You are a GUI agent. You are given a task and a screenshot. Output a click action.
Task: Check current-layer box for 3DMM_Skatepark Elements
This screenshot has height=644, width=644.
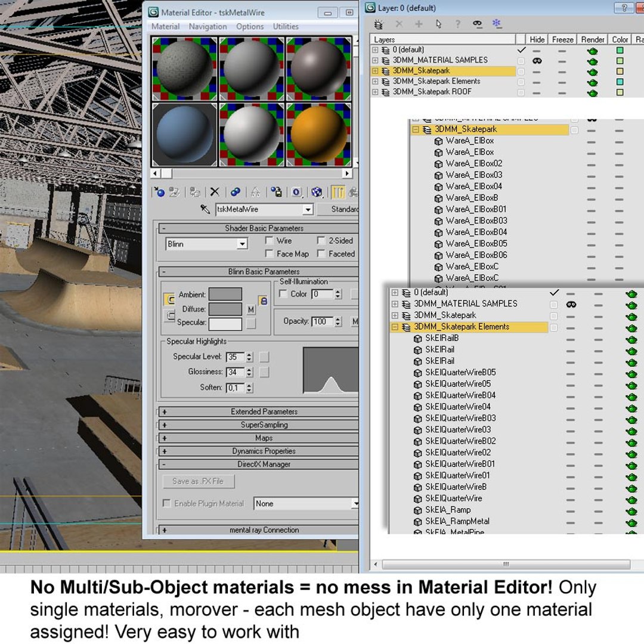click(x=521, y=82)
